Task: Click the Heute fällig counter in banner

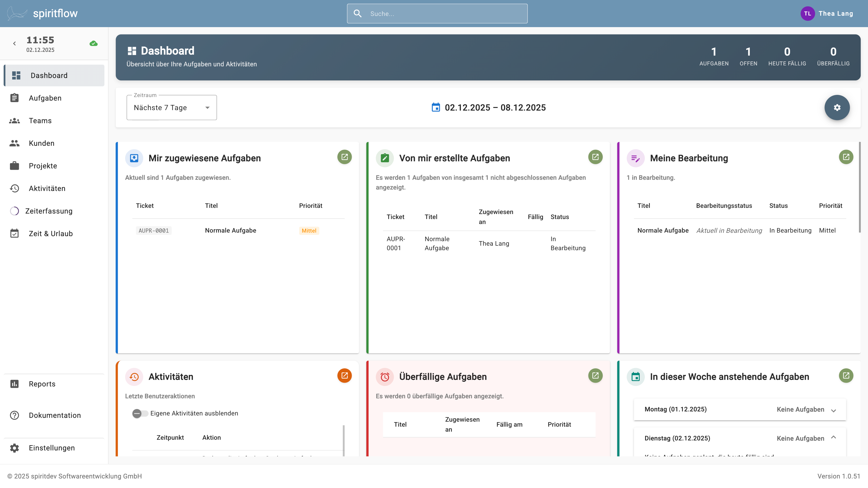Action: (787, 56)
